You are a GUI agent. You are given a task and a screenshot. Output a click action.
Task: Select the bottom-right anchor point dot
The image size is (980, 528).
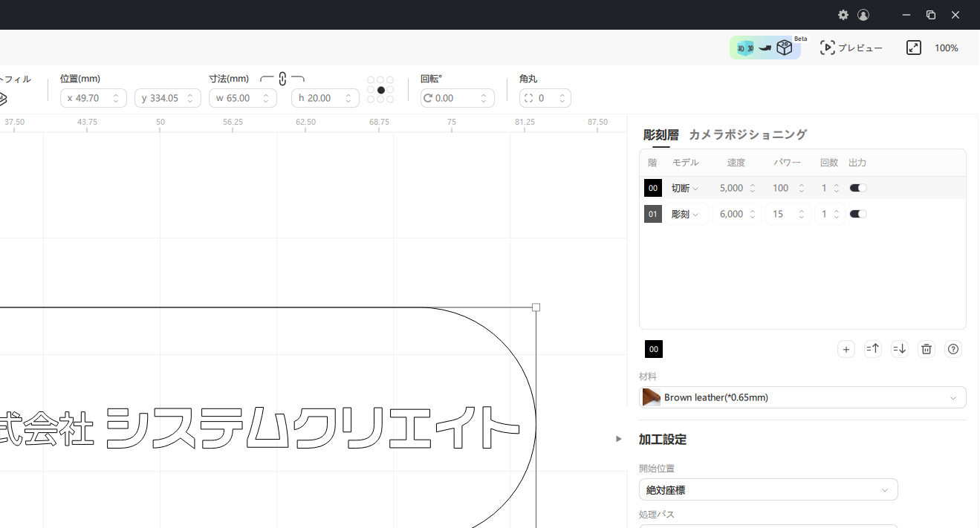390,100
